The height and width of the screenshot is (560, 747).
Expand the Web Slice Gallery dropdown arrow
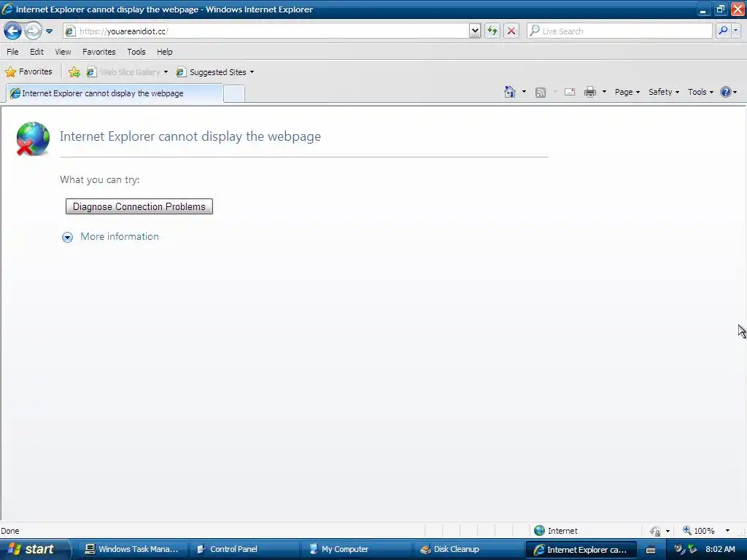pos(166,72)
